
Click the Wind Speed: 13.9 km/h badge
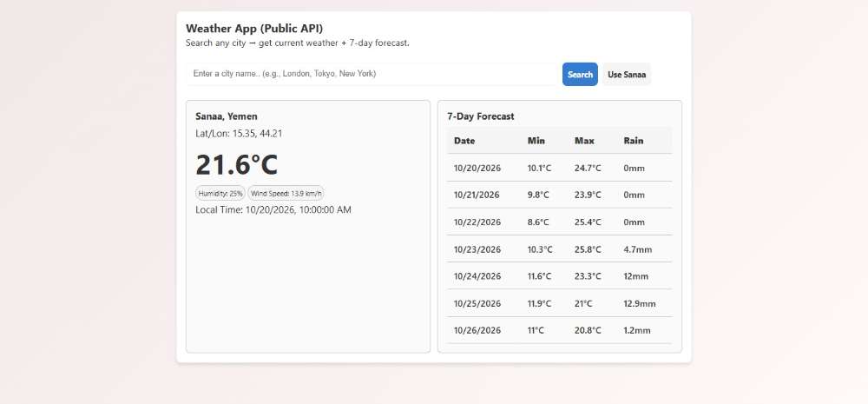click(x=286, y=194)
